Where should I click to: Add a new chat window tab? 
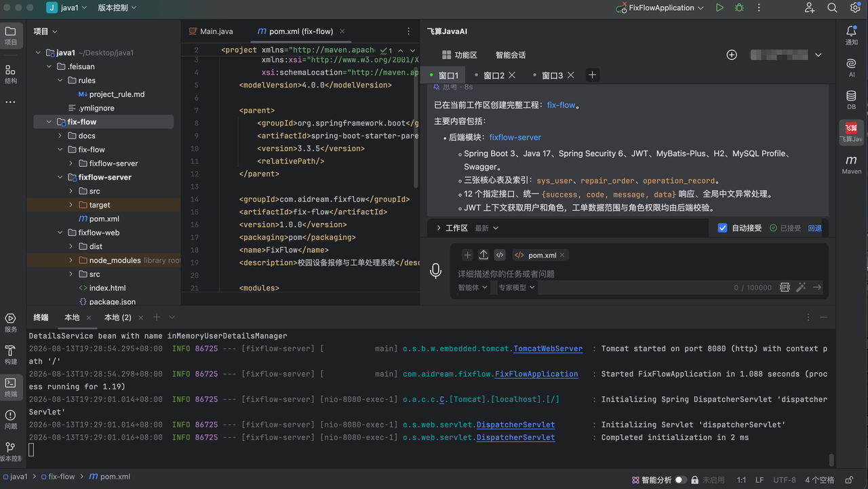point(592,75)
